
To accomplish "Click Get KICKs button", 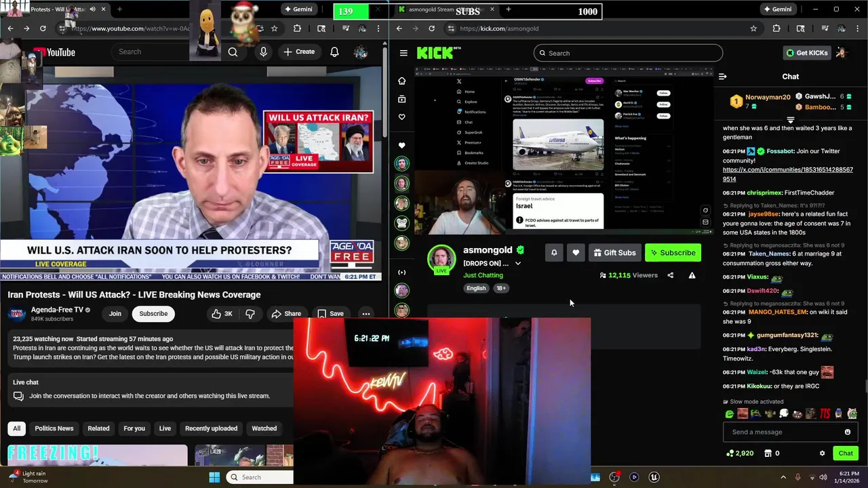I will (807, 53).
